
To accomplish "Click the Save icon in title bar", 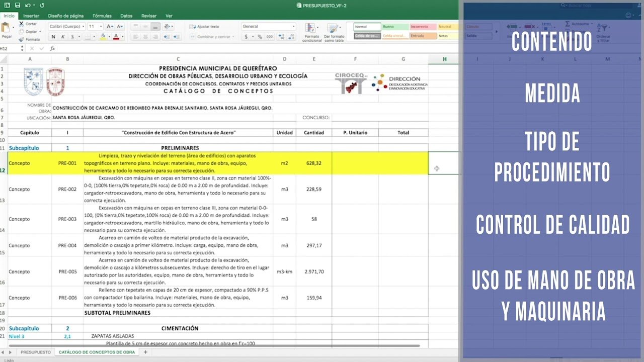I will (x=18, y=6).
